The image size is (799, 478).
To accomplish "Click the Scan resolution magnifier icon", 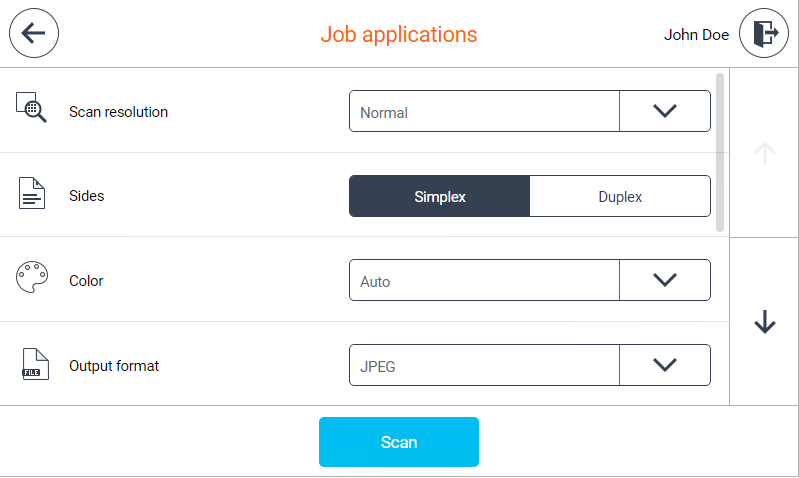I will point(32,107).
